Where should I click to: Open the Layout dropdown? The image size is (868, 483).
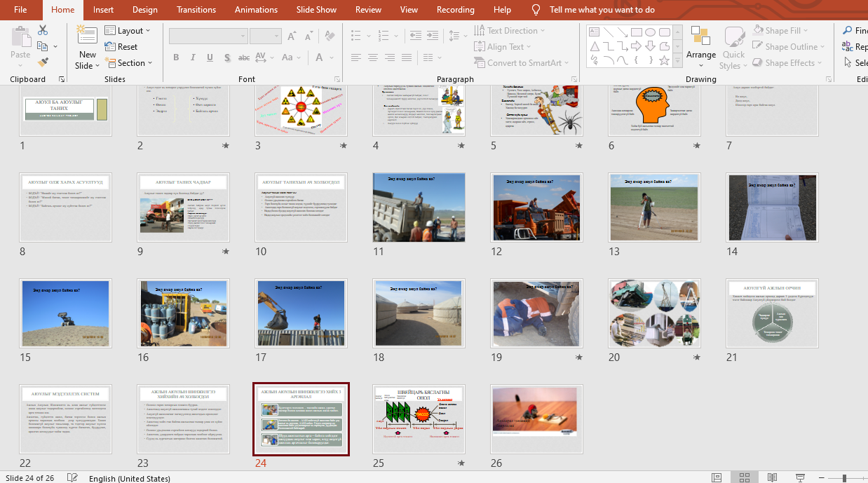point(129,31)
